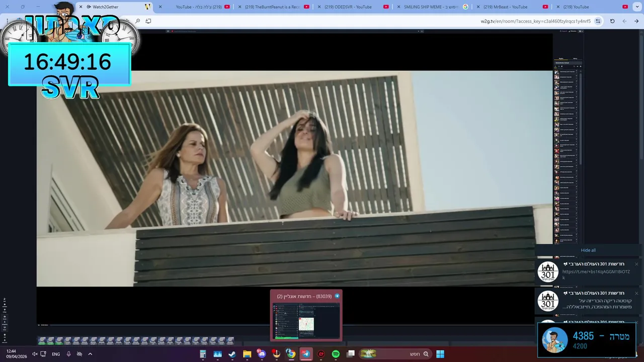Open the Telegram taskbar icon
This screenshot has height=362, width=644.
[306, 354]
